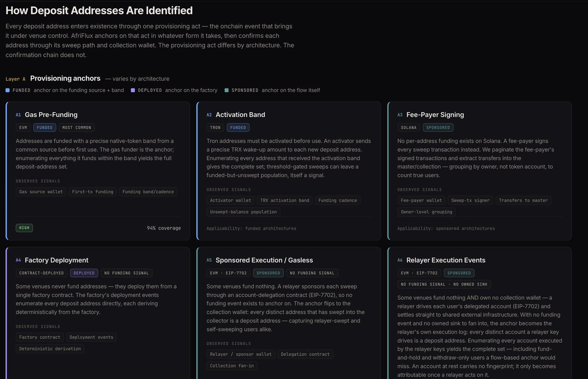Click the Relayer / sponsor wallet chip
The height and width of the screenshot is (379, 588).
[x=241, y=354]
